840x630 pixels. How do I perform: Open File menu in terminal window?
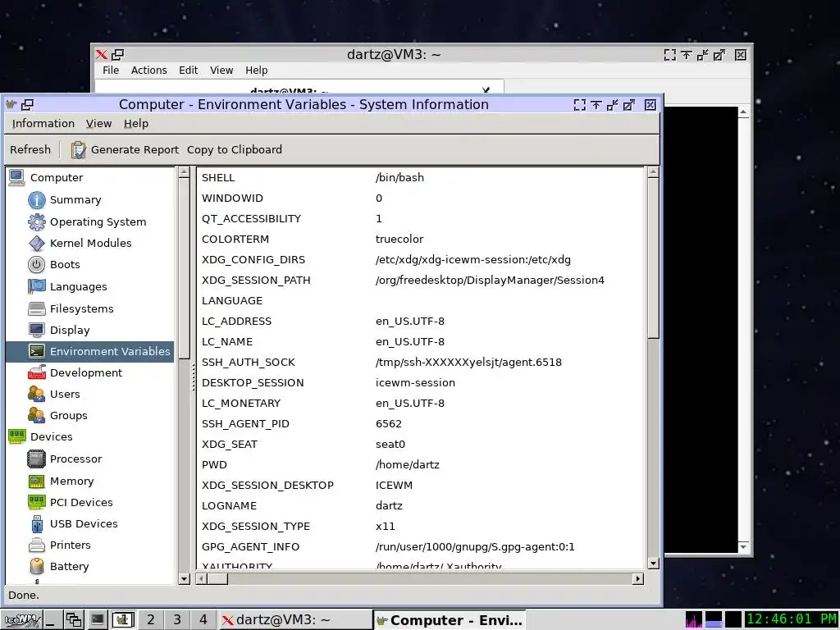(x=111, y=71)
